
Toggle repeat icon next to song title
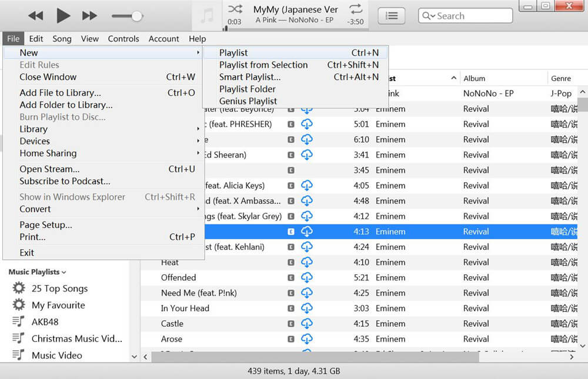356,9
